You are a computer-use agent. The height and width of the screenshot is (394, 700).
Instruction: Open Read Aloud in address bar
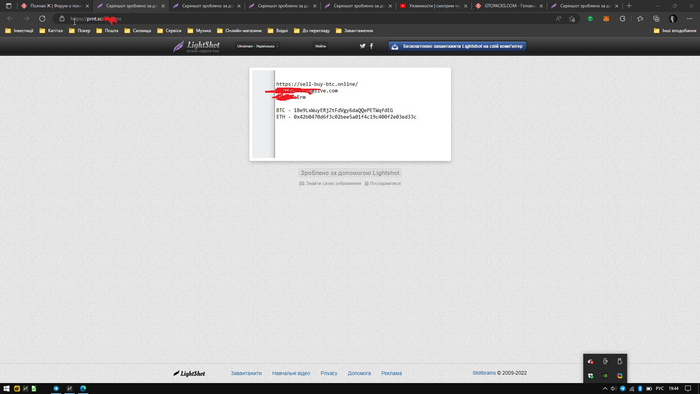click(558, 19)
